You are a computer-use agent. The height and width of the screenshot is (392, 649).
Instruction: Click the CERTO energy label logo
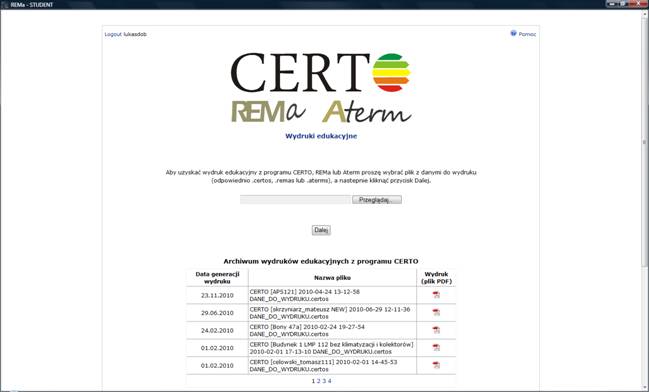click(x=391, y=72)
